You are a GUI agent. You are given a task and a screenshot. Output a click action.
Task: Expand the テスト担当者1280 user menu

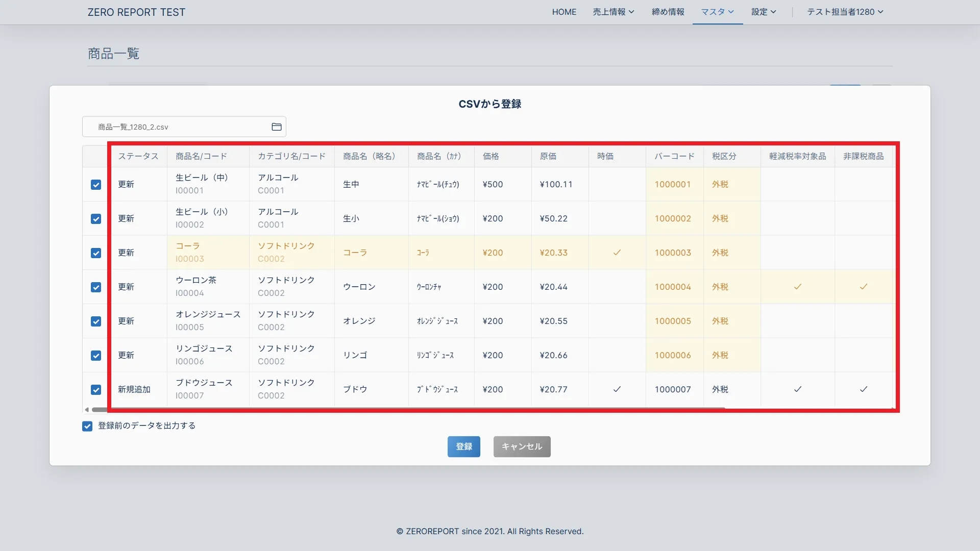845,12
